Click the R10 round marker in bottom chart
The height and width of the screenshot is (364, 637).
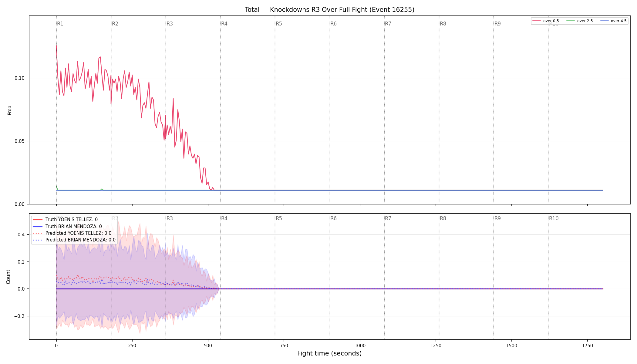(554, 218)
